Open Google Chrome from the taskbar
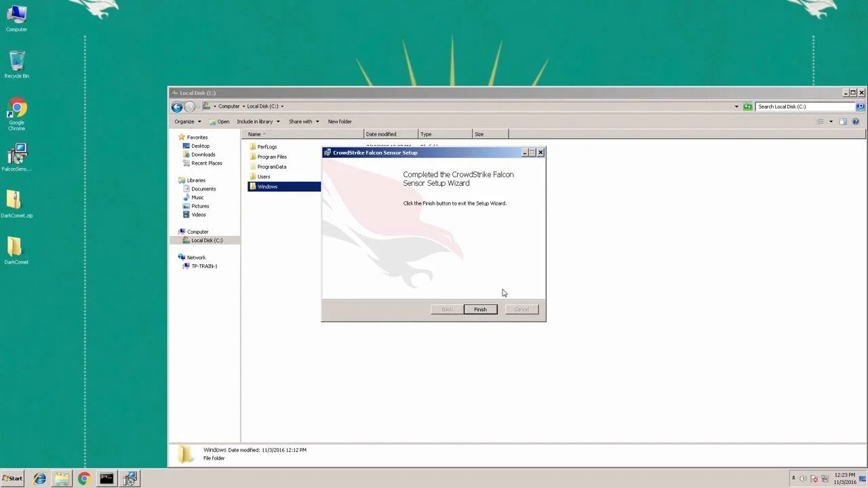The image size is (868, 488). pyautogui.click(x=84, y=479)
